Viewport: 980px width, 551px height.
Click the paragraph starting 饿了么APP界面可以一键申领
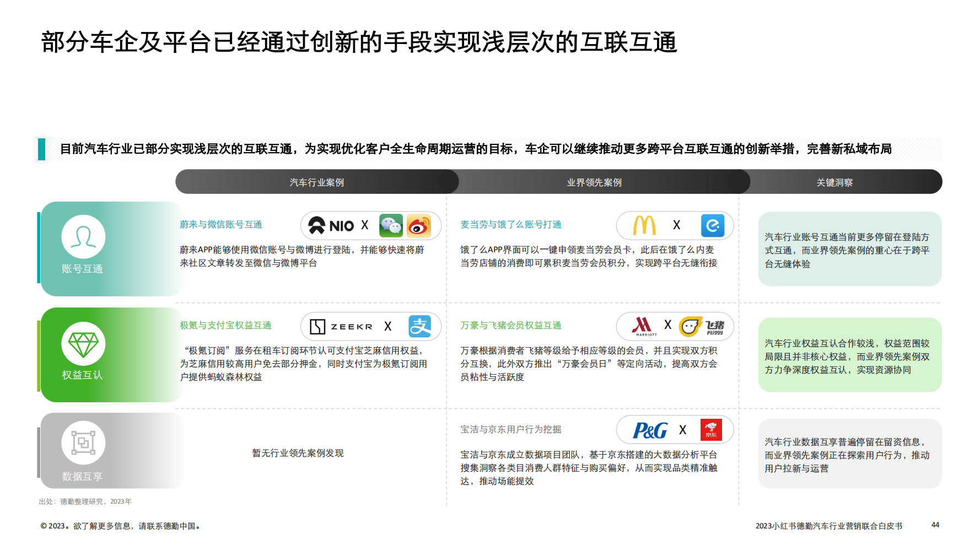(x=589, y=256)
